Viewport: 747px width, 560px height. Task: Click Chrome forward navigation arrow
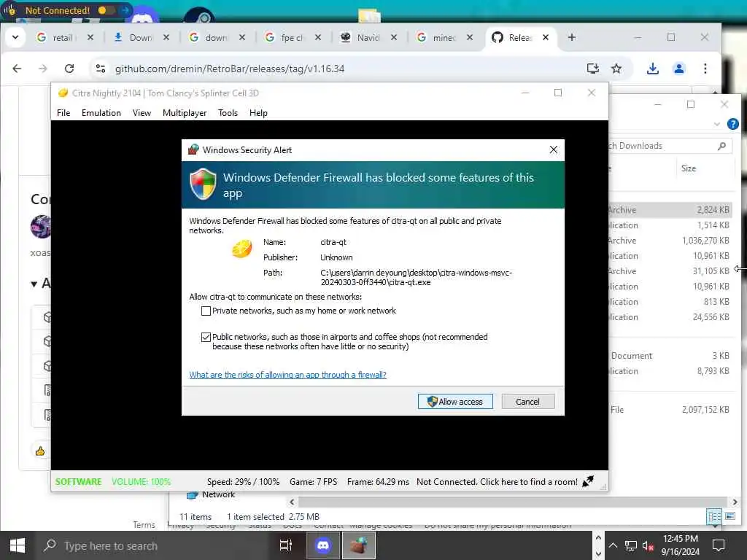point(43,69)
